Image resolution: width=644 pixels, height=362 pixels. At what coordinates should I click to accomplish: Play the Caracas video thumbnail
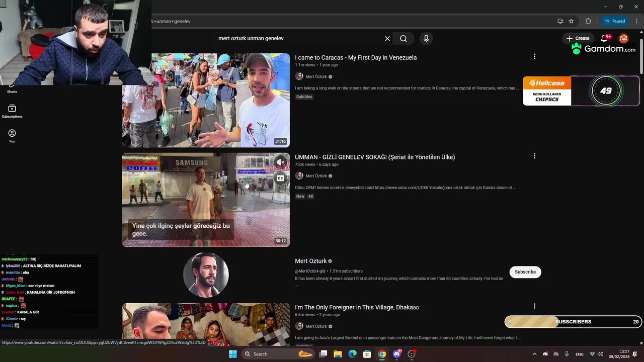[206, 100]
